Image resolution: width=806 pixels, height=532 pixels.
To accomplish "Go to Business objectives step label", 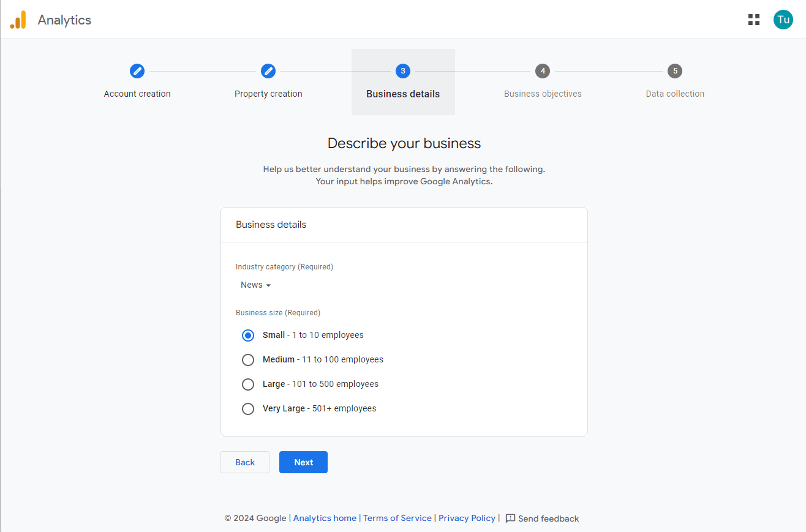I will point(543,94).
